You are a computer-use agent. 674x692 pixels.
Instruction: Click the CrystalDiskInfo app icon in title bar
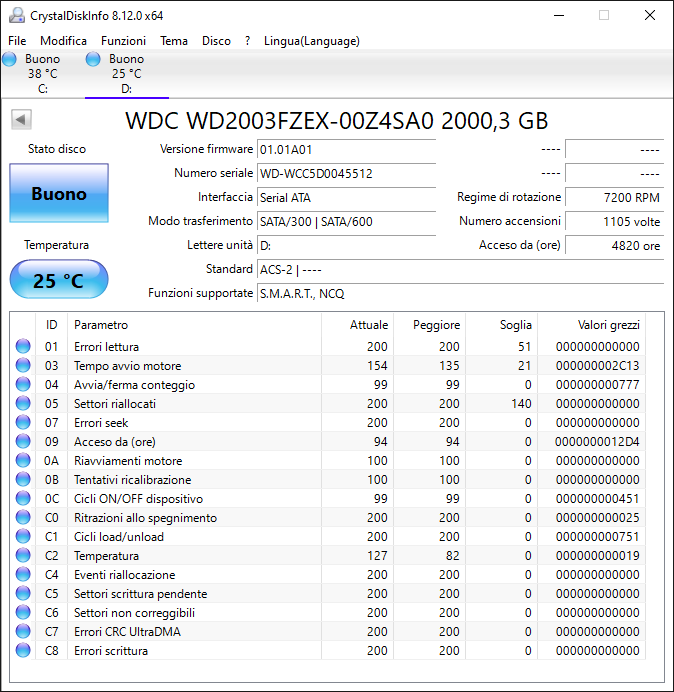pyautogui.click(x=16, y=15)
